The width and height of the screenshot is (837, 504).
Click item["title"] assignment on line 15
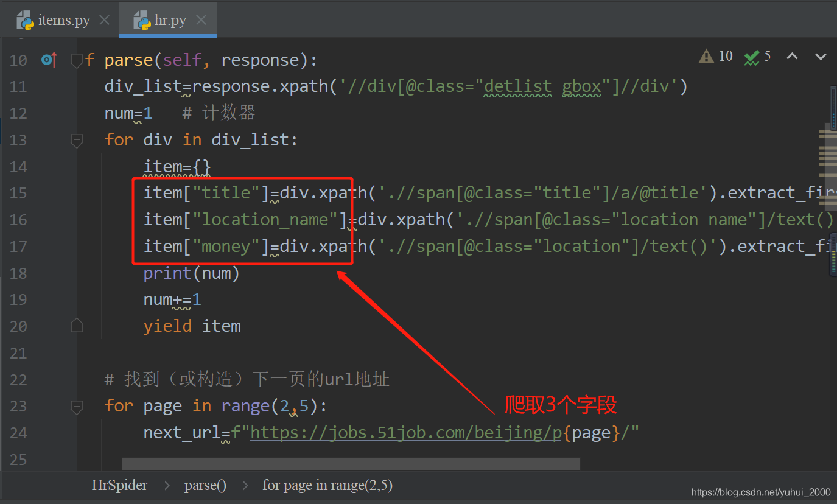pos(207,193)
